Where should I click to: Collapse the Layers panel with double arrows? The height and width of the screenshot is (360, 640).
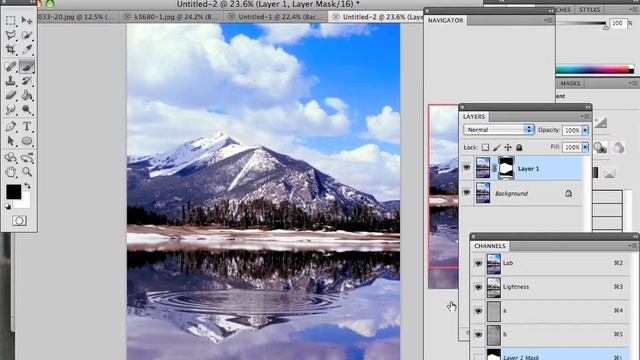(x=588, y=107)
